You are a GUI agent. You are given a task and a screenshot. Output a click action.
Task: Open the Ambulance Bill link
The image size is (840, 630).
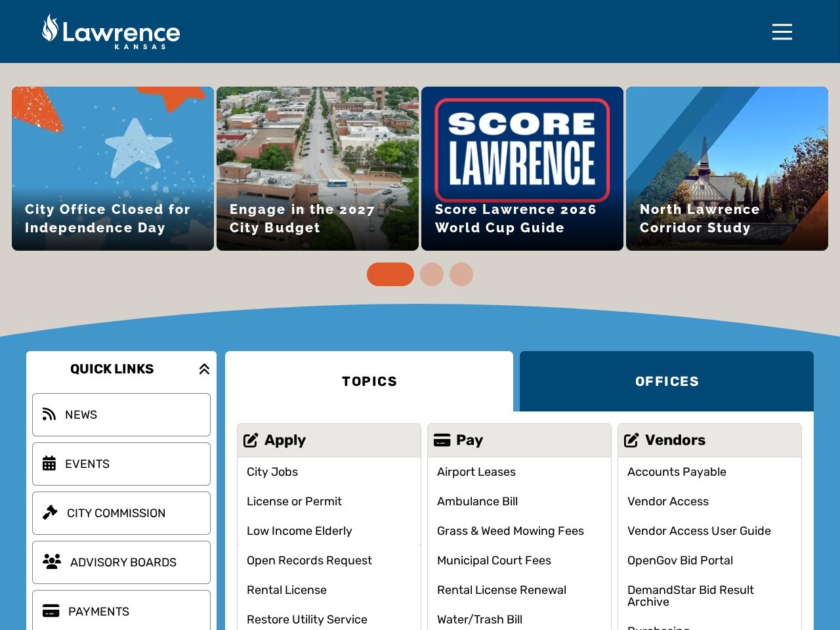pos(478,501)
